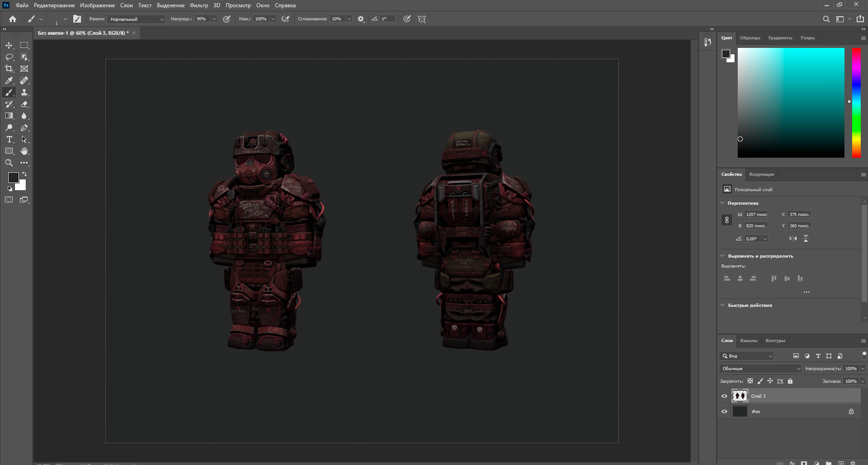Select the Zoom tool
The height and width of the screenshot is (465, 868).
(9, 163)
